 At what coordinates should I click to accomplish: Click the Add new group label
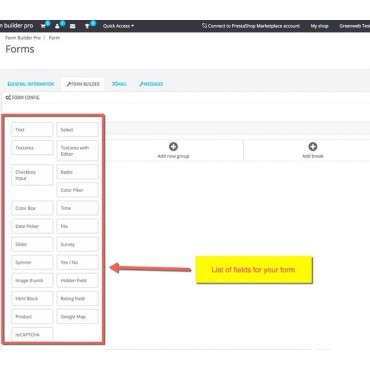pos(173,156)
